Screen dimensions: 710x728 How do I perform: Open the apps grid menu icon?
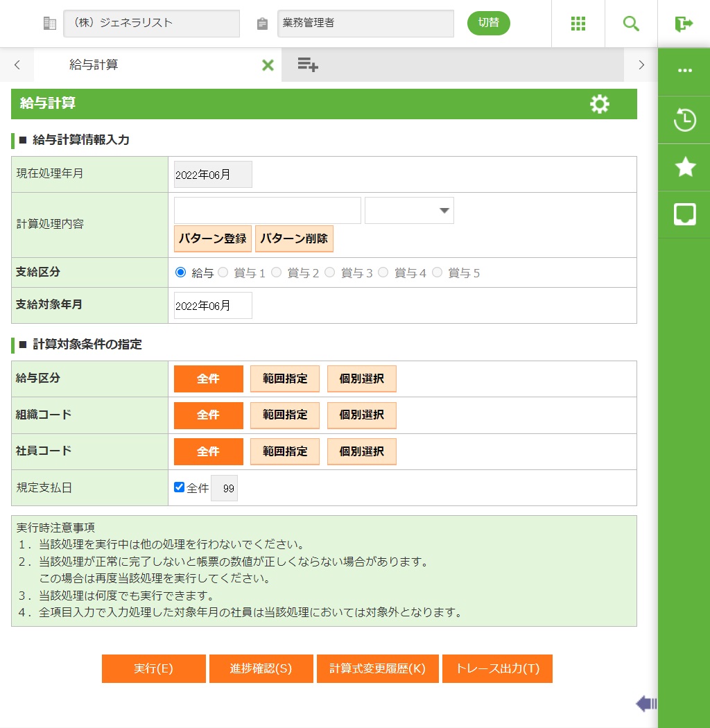coord(578,24)
